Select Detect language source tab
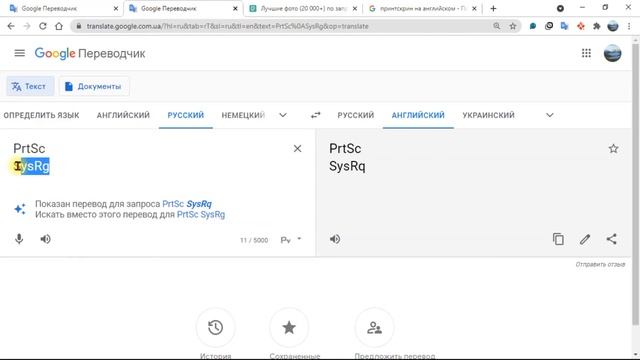This screenshot has height=360, width=640. [x=41, y=115]
